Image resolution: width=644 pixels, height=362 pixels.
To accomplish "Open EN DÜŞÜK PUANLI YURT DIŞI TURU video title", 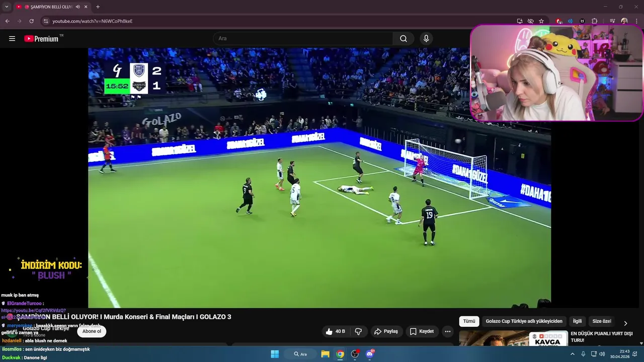I will tap(601, 337).
